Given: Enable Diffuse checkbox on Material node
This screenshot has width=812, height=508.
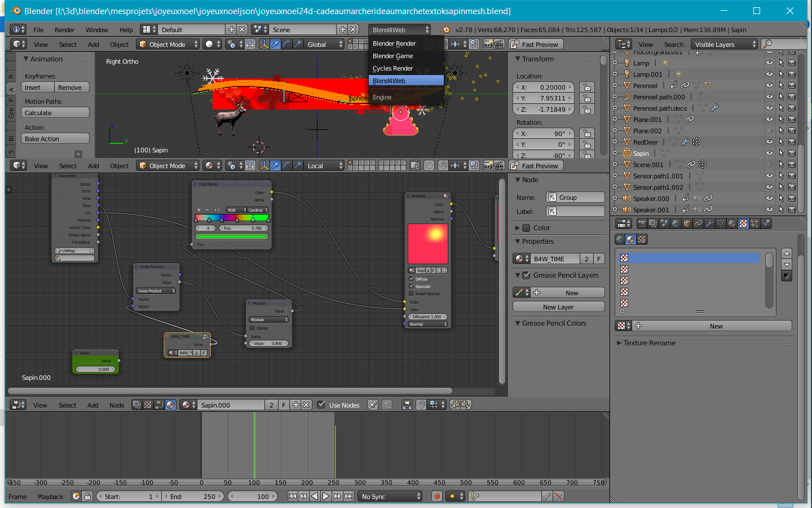Looking at the screenshot, I should point(411,279).
